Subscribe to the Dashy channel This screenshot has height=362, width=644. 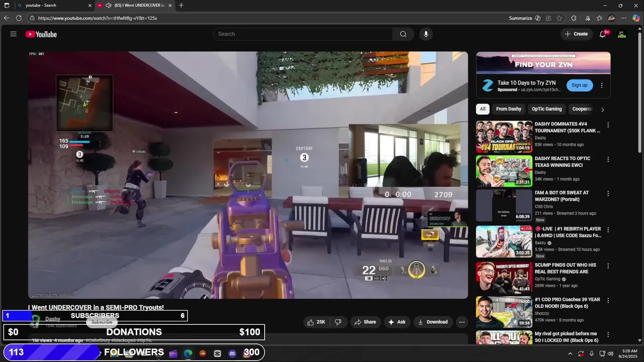click(x=102, y=322)
